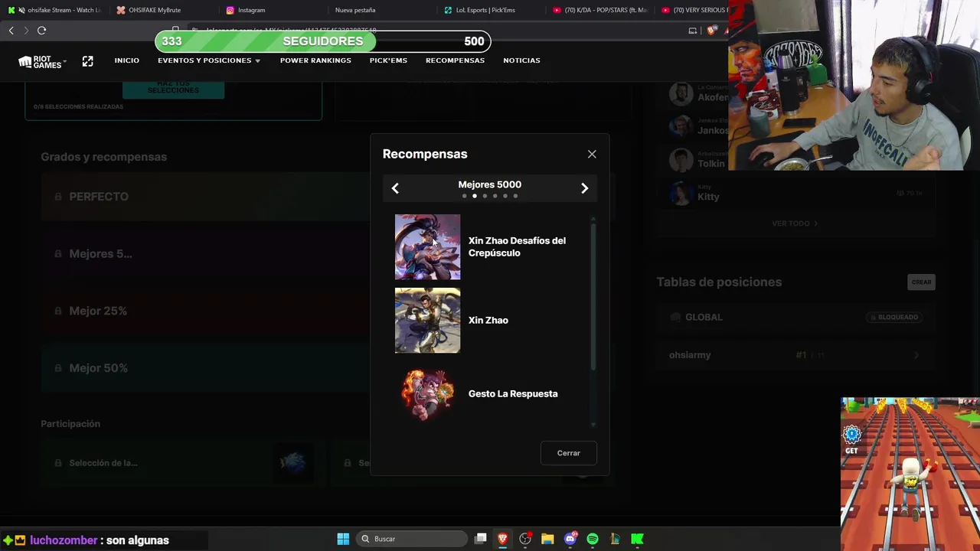Click the Akofen user avatar
This screenshot has width=980, height=551.
(681, 94)
